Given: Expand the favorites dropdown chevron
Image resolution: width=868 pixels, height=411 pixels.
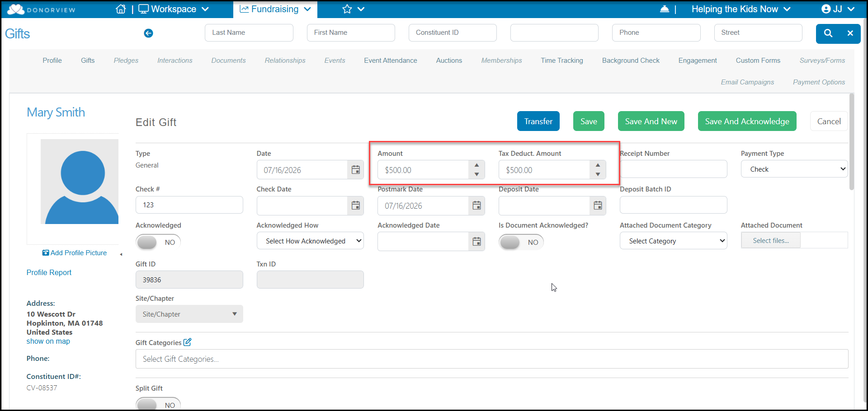Looking at the screenshot, I should tap(361, 9).
